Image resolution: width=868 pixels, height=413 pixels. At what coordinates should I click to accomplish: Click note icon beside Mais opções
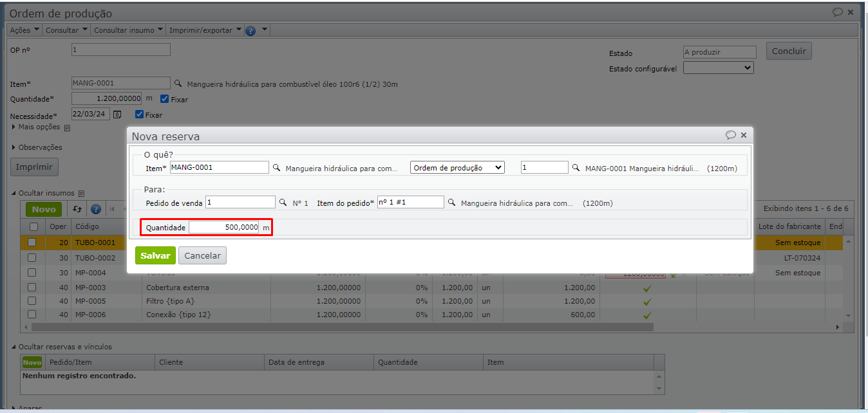pyautogui.click(x=66, y=127)
